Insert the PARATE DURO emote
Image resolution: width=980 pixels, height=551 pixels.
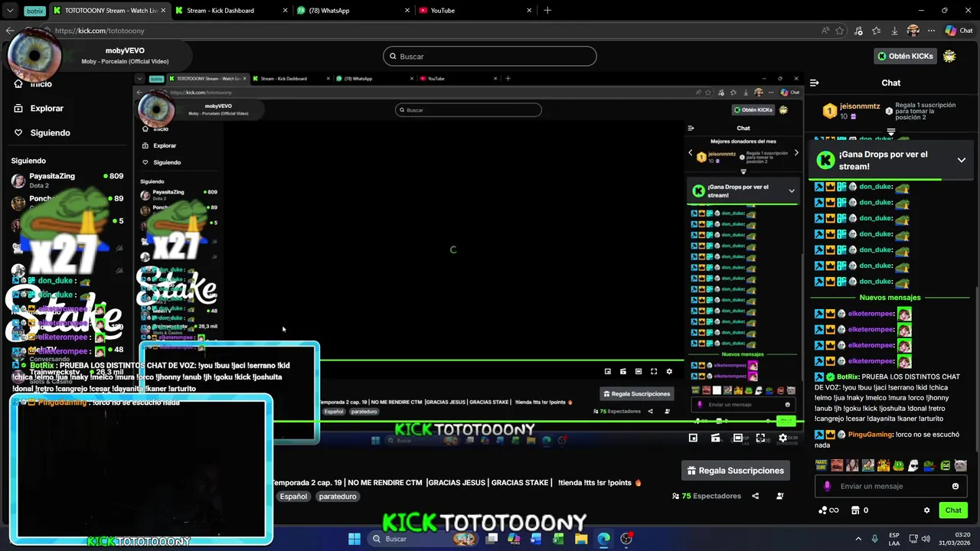click(x=822, y=465)
